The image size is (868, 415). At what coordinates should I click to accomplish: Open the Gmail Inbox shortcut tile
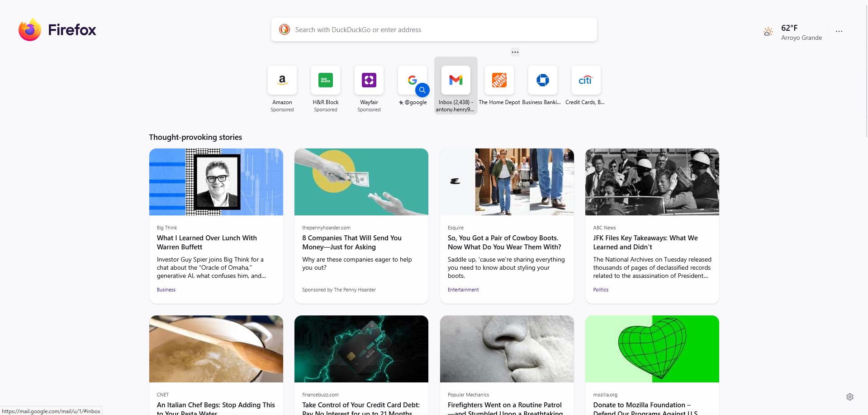pyautogui.click(x=456, y=80)
